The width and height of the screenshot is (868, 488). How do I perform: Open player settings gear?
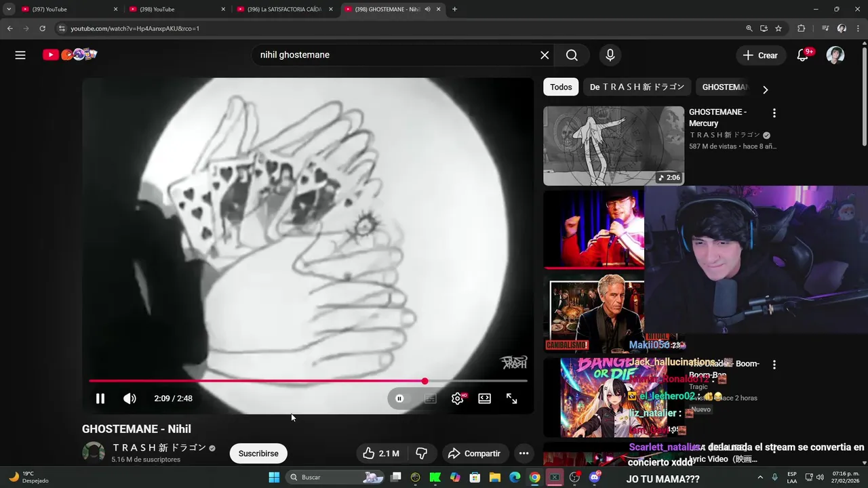[x=458, y=399]
